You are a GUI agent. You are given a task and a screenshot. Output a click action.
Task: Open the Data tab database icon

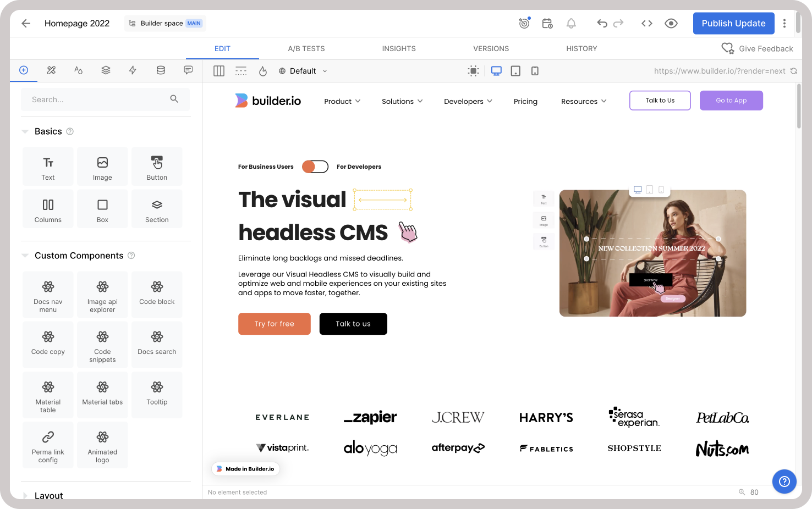point(161,70)
